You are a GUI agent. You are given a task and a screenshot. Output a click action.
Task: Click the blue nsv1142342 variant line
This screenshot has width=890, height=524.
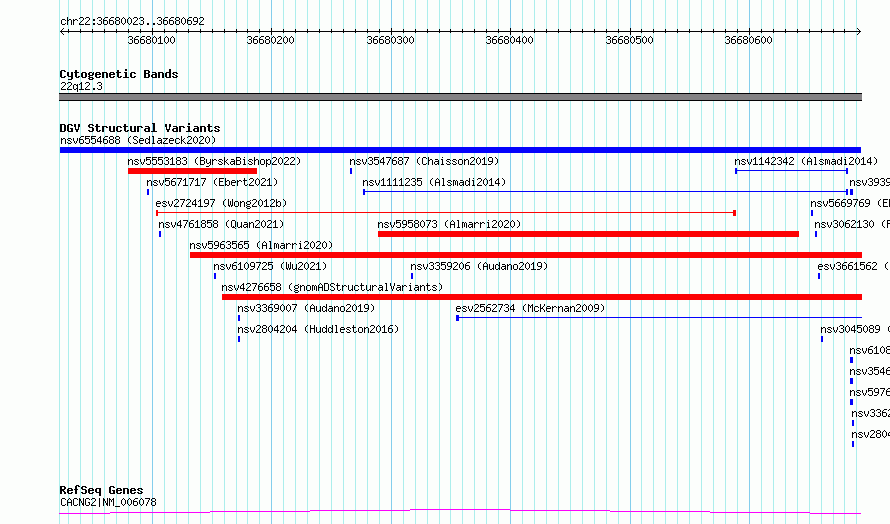coord(791,171)
